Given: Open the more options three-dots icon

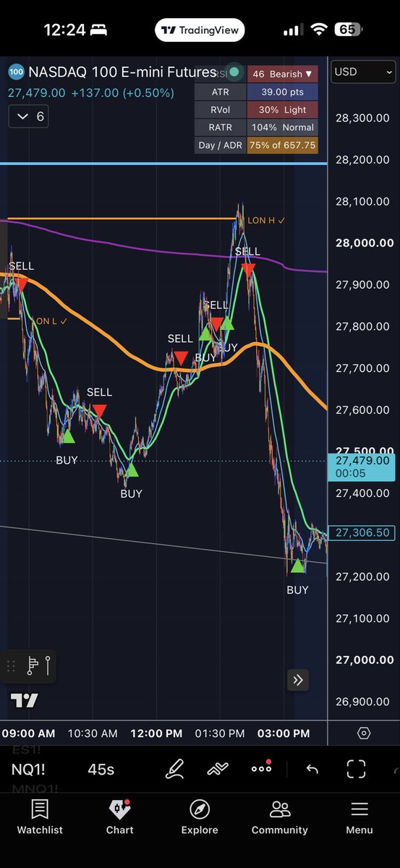Looking at the screenshot, I should pos(261,768).
